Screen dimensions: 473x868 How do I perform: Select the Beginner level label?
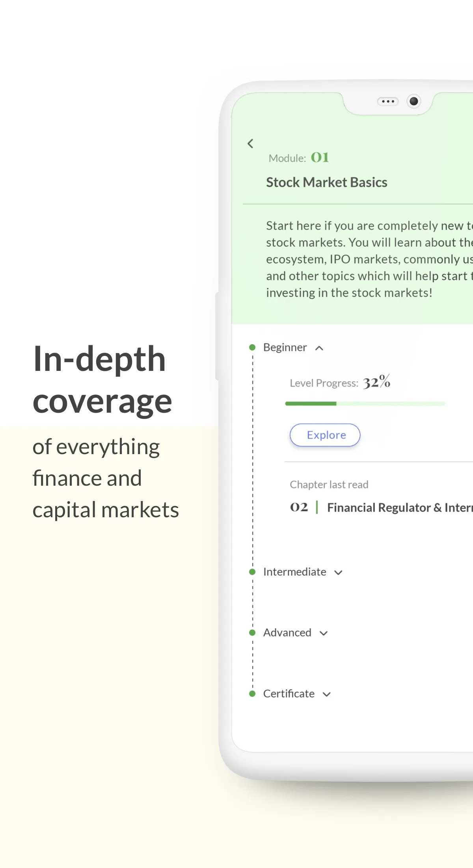tap(285, 347)
